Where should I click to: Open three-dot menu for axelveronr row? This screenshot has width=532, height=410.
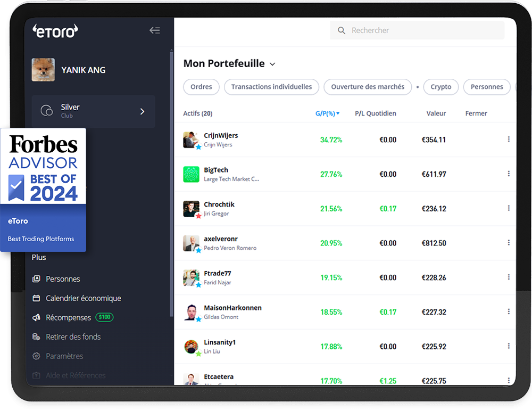coord(509,243)
